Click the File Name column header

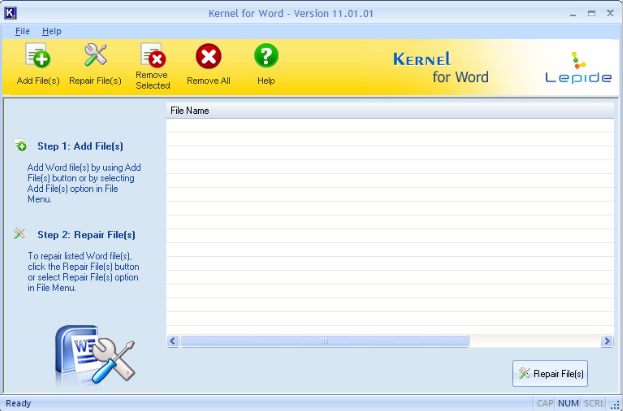(390, 111)
